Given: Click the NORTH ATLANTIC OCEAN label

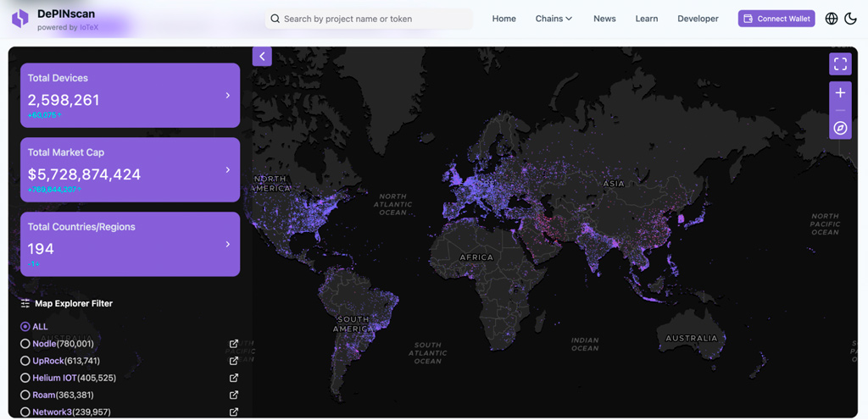Looking at the screenshot, I should pyautogui.click(x=392, y=204).
